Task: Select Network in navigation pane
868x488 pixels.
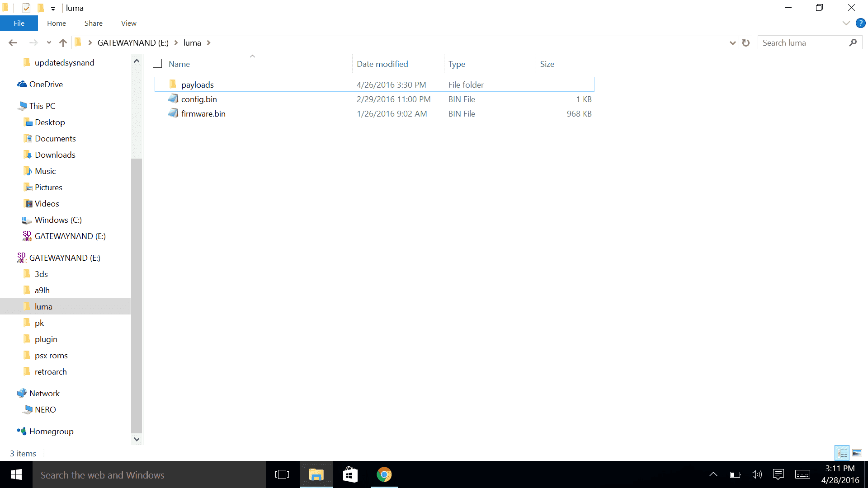Action: point(38,393)
